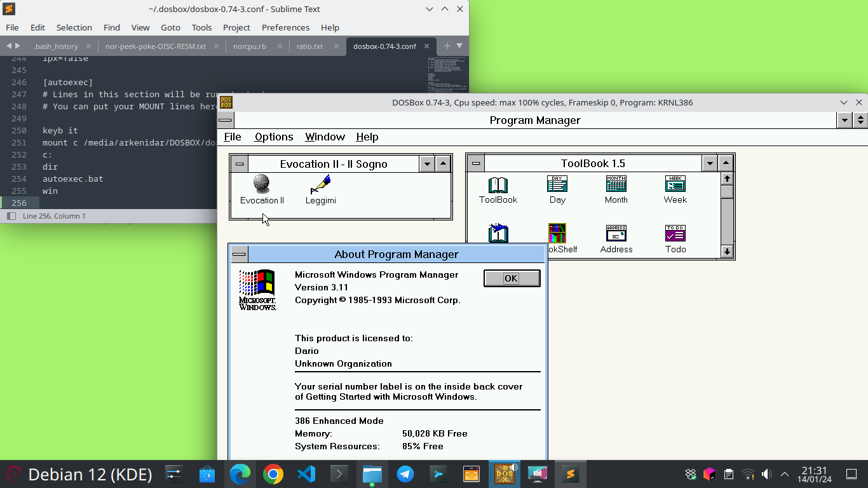
Task: Switch to DOSBox taskbar entry
Action: 505,474
